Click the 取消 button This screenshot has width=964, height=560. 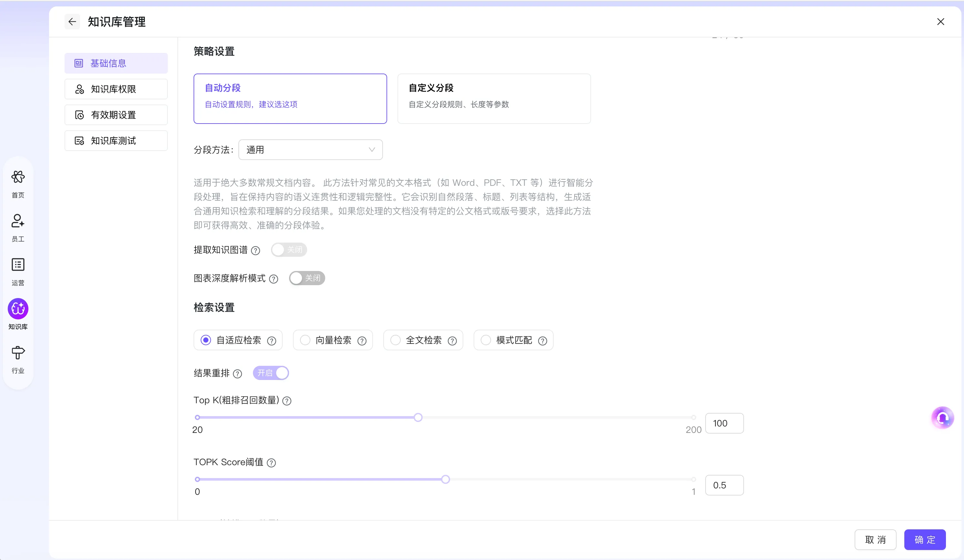pyautogui.click(x=875, y=540)
